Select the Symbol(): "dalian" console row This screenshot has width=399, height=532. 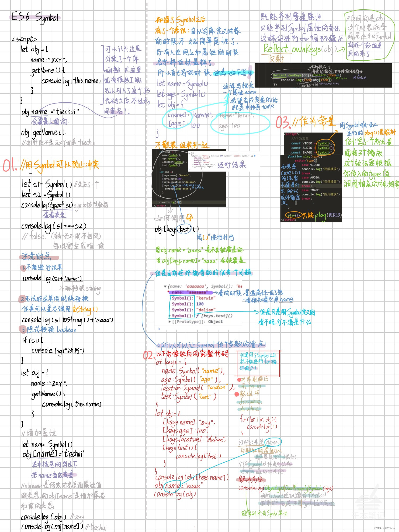point(193,310)
